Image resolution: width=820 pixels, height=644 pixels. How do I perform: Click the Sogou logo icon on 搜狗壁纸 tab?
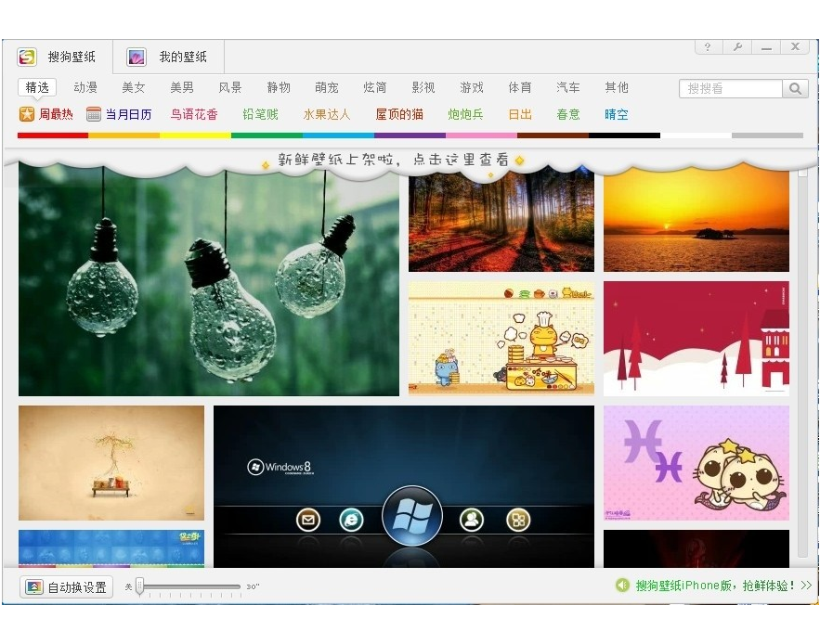26,56
